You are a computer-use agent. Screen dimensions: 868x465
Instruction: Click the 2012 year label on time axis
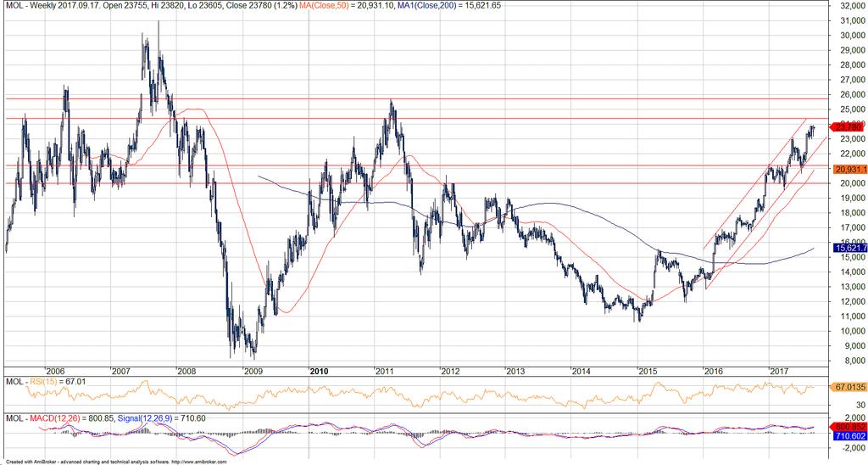[450, 371]
